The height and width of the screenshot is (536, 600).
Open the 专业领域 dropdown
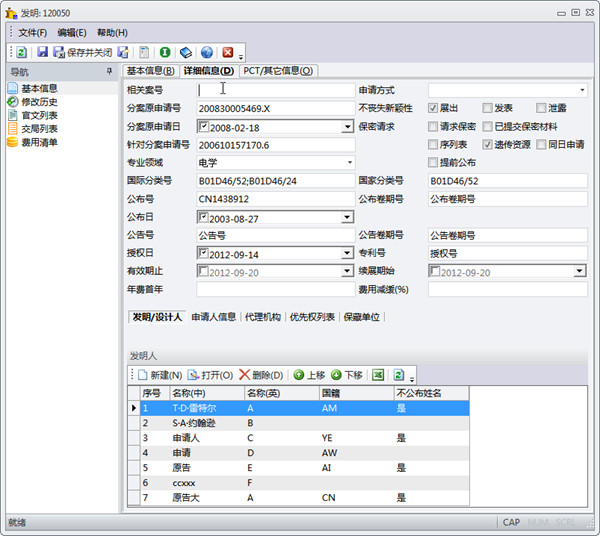click(350, 163)
